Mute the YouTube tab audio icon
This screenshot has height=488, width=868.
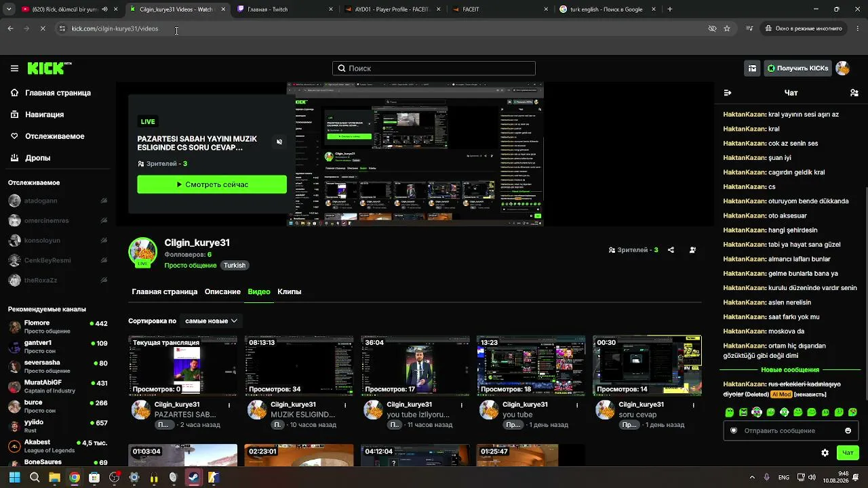(x=104, y=9)
